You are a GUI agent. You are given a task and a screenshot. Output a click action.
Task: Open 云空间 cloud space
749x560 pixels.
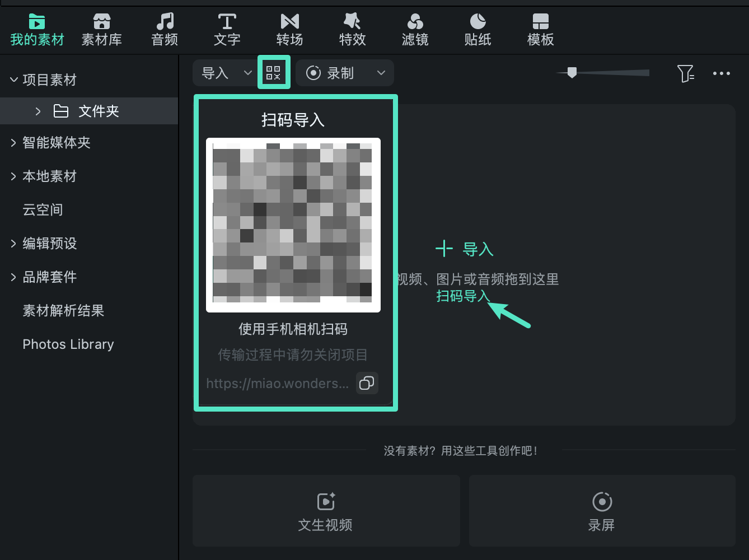(43, 210)
